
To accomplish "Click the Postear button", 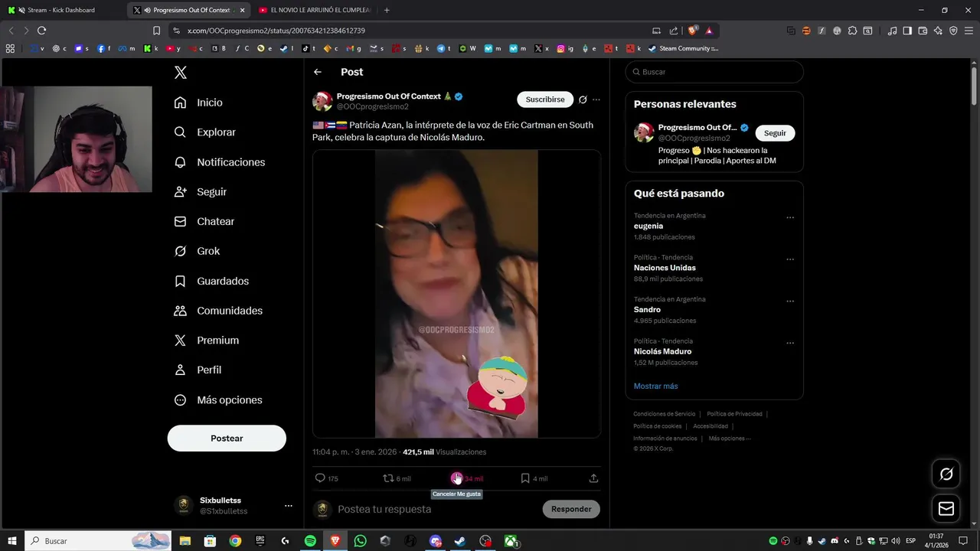I will coord(227,439).
